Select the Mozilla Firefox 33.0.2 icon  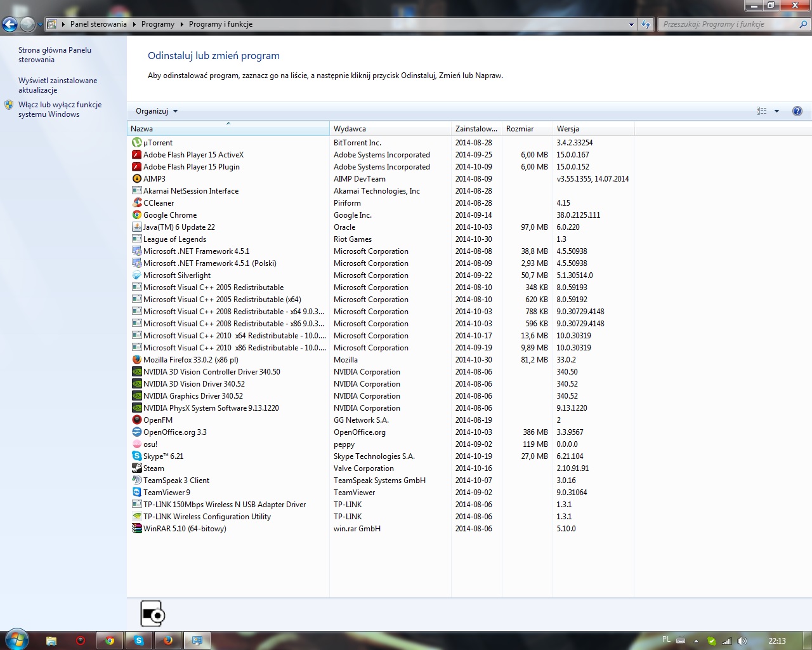(136, 360)
